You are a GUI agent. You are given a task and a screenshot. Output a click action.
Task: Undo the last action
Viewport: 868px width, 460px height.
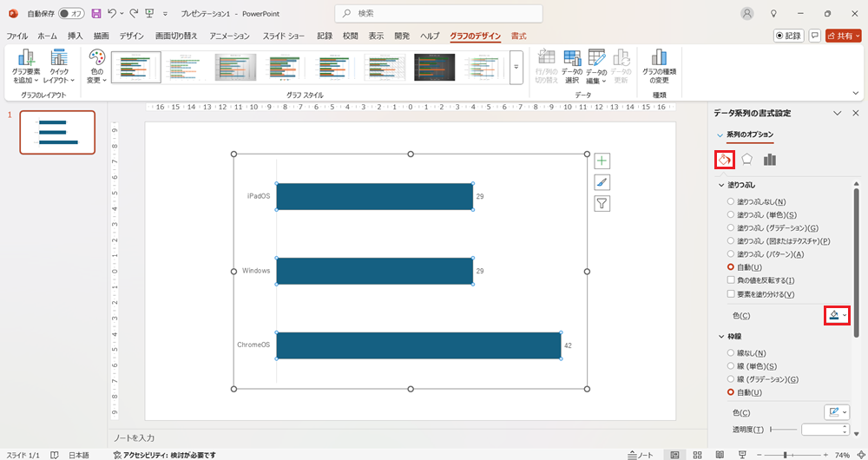pyautogui.click(x=112, y=13)
